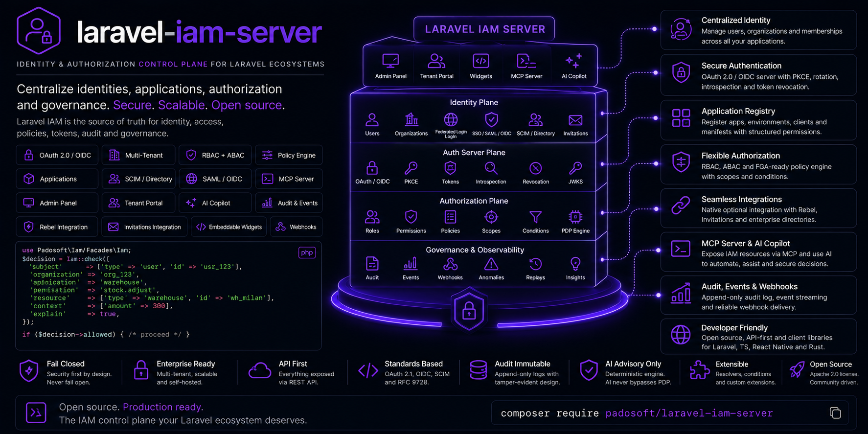Select the Invitations Integration chip
Image resolution: width=868 pixels, height=434 pixels.
pos(145,227)
